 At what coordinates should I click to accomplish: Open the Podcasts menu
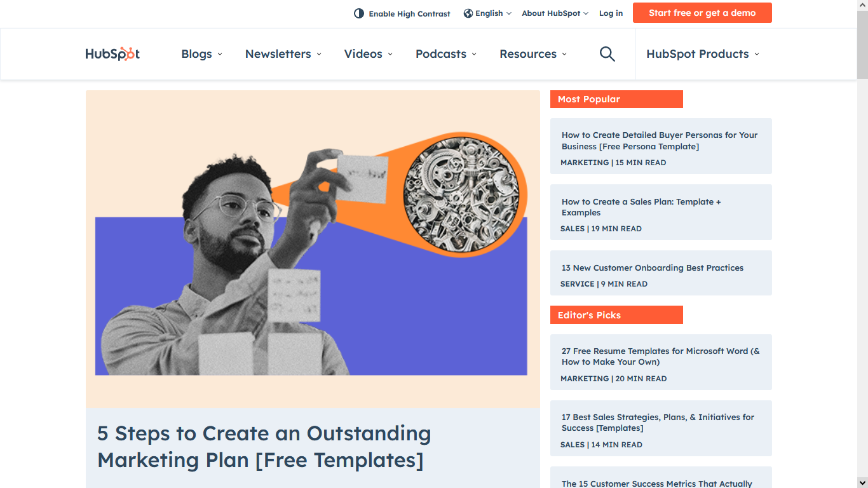tap(446, 54)
